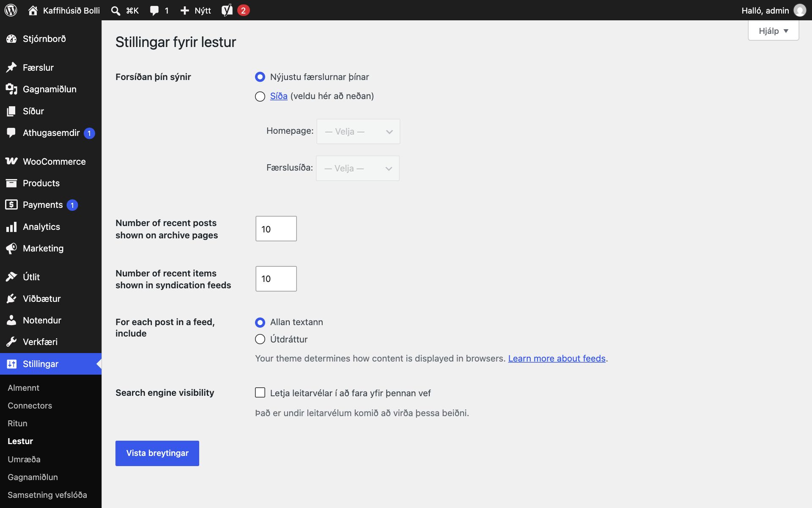Viewport: 812px width, 508px height.
Task: Select the Síða static page radio button
Action: coord(260,97)
